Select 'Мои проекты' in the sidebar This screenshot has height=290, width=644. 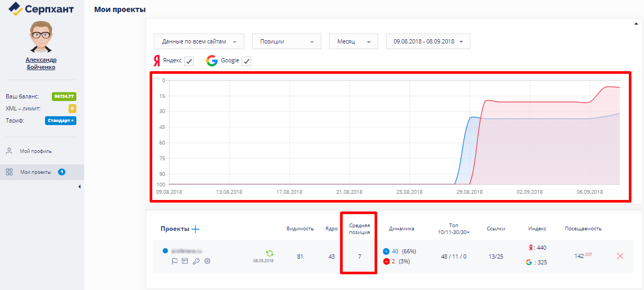[36, 172]
